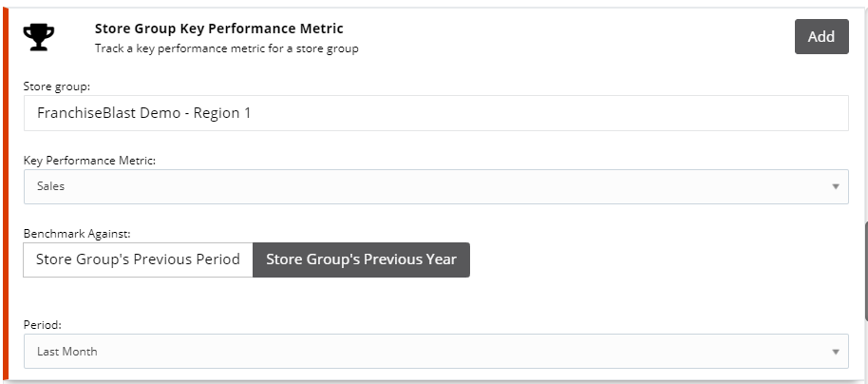868x384 pixels.
Task: Open the Key Performance Metric dropdown
Action: click(x=436, y=186)
